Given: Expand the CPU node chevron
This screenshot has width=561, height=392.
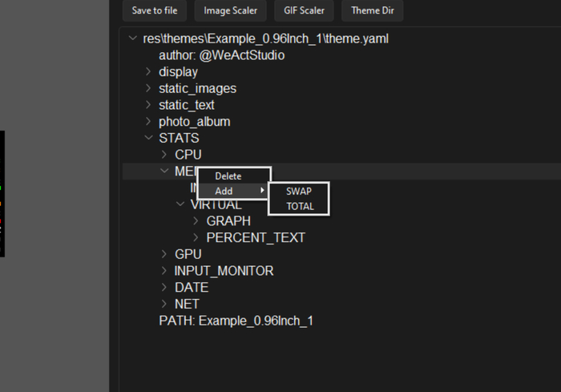Looking at the screenshot, I should click(x=164, y=155).
